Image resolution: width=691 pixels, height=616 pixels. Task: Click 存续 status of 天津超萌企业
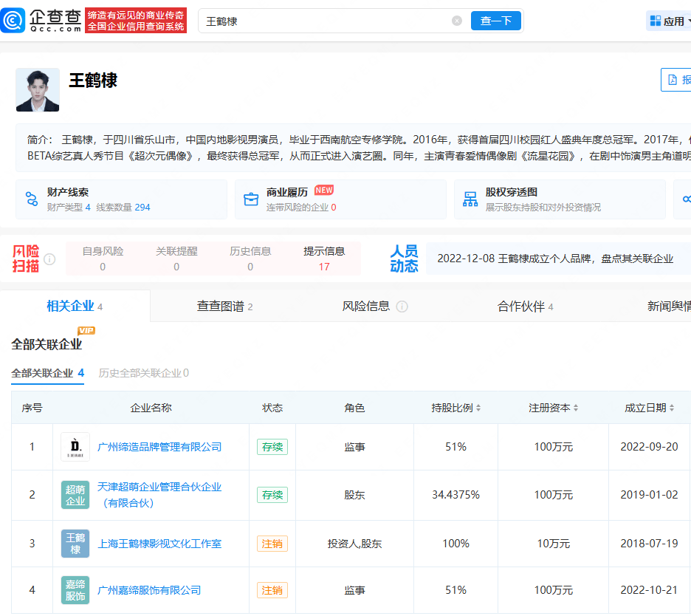(272, 495)
